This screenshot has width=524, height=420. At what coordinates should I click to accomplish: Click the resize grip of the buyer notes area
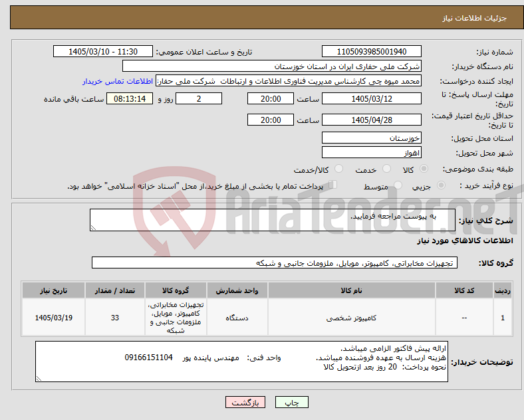(x=39, y=379)
